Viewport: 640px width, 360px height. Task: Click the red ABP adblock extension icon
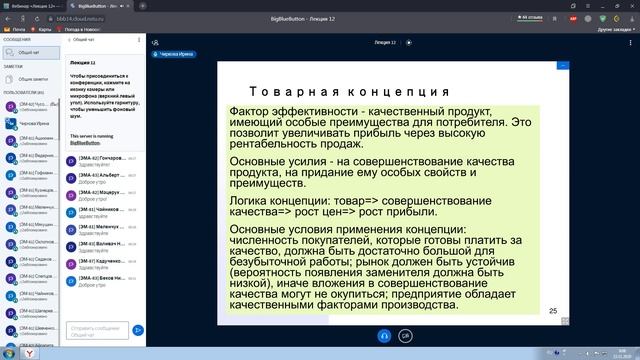click(573, 19)
